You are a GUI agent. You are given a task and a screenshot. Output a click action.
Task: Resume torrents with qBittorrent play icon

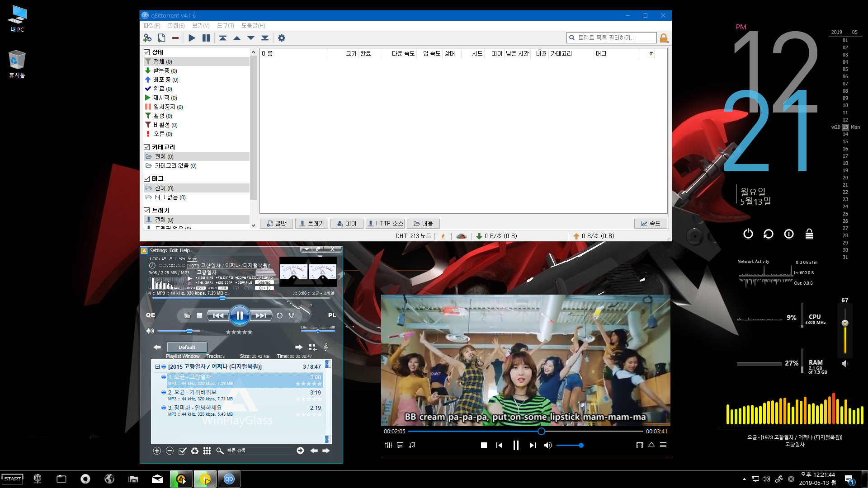[x=192, y=38]
